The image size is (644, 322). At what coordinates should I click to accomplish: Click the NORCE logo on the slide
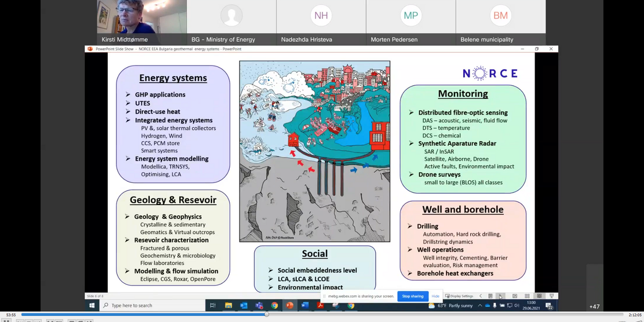[x=490, y=74]
